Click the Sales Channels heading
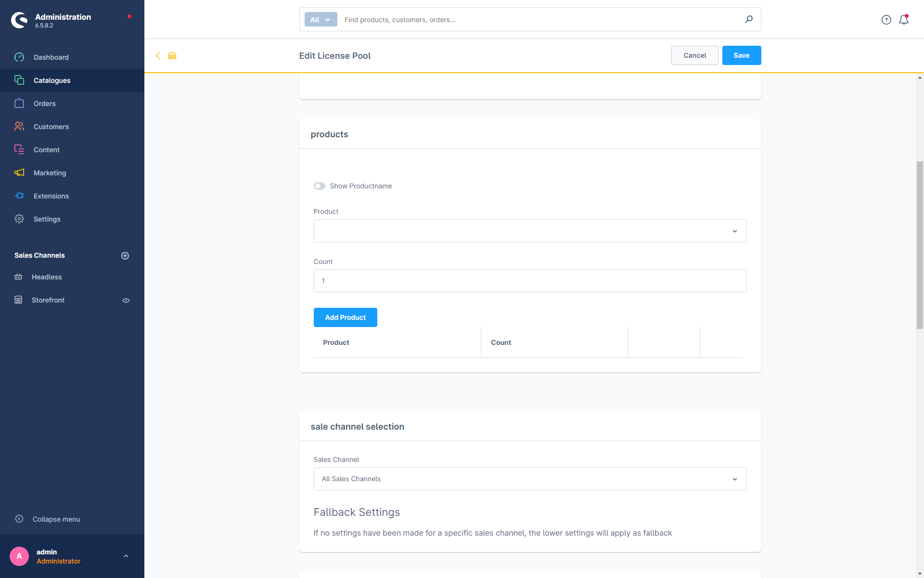This screenshot has width=924, height=578. coord(39,255)
